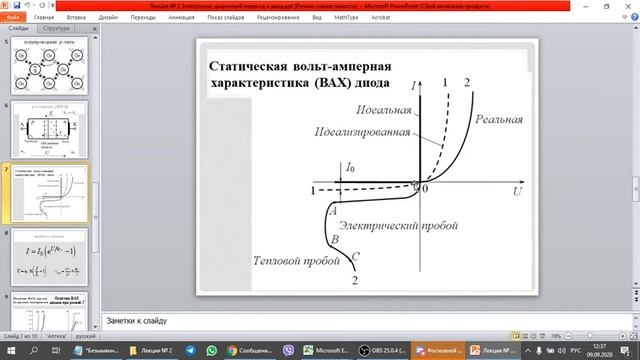Start Slide Show view from status bar icon

coord(542,336)
